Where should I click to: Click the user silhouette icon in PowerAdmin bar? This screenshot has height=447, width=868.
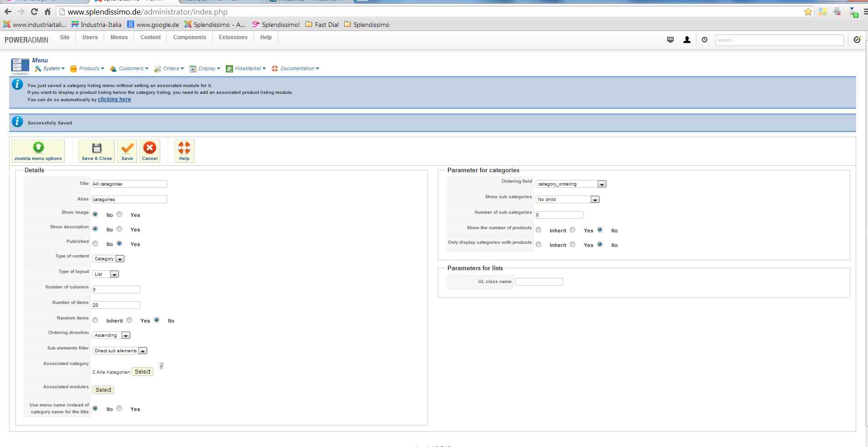click(x=687, y=40)
